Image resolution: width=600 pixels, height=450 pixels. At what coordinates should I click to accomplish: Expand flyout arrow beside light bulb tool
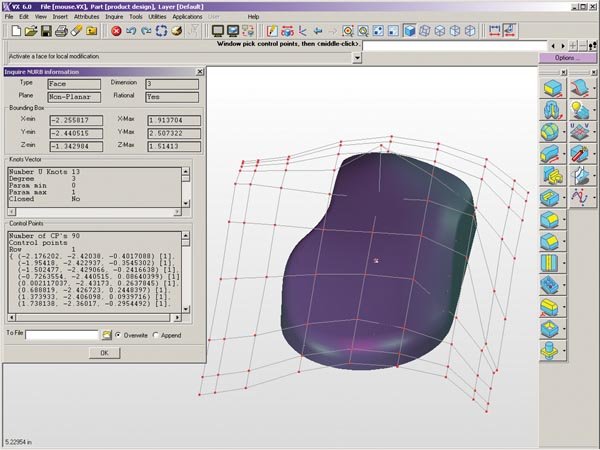pos(594,110)
